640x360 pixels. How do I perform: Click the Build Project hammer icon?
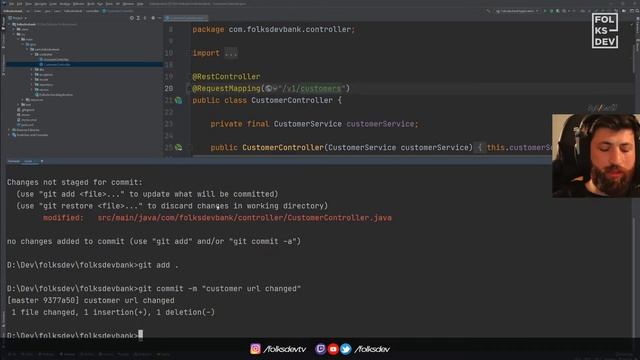[x=488, y=11]
